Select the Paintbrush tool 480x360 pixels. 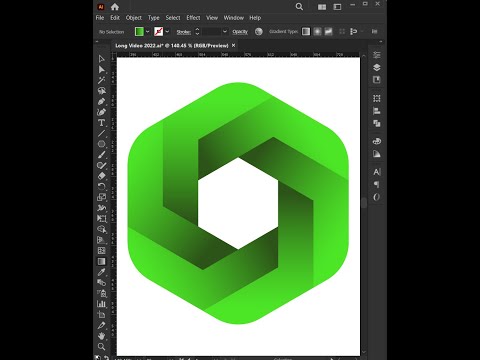click(x=102, y=155)
